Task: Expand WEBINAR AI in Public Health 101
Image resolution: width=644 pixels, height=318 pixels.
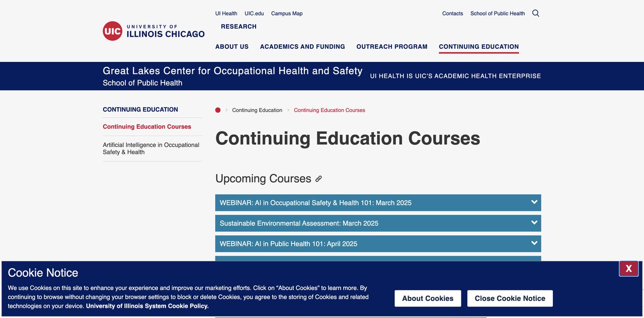Action: click(378, 244)
